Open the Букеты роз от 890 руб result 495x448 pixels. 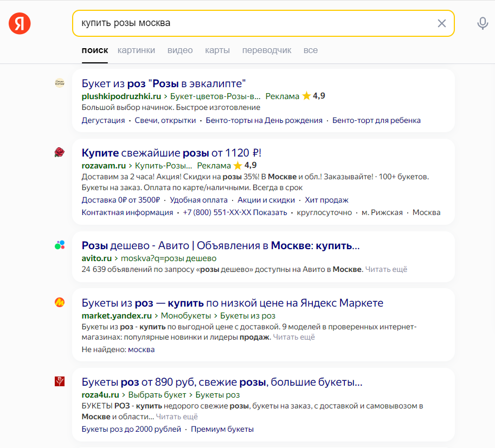[222, 382]
